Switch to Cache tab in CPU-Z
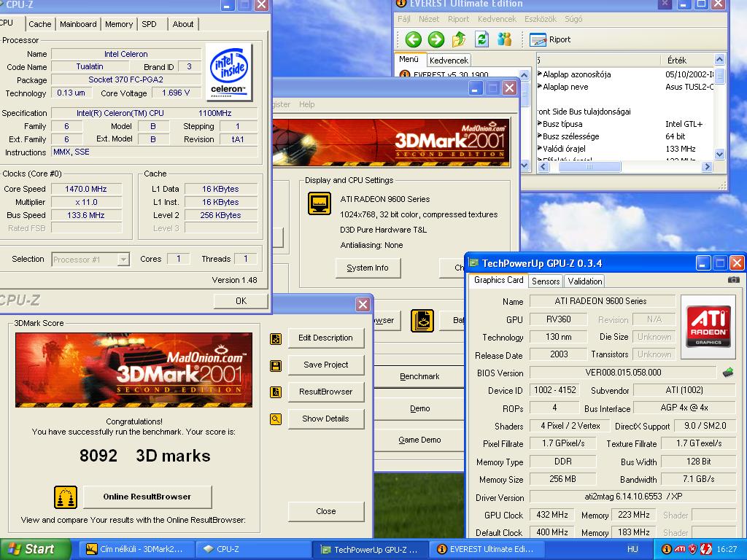Image resolution: width=747 pixels, height=560 pixels. click(x=39, y=24)
